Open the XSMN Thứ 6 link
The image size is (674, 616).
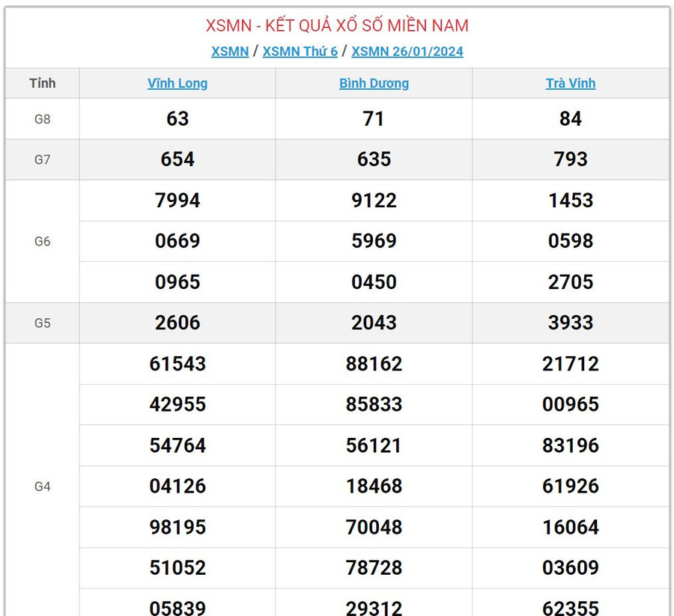300,51
